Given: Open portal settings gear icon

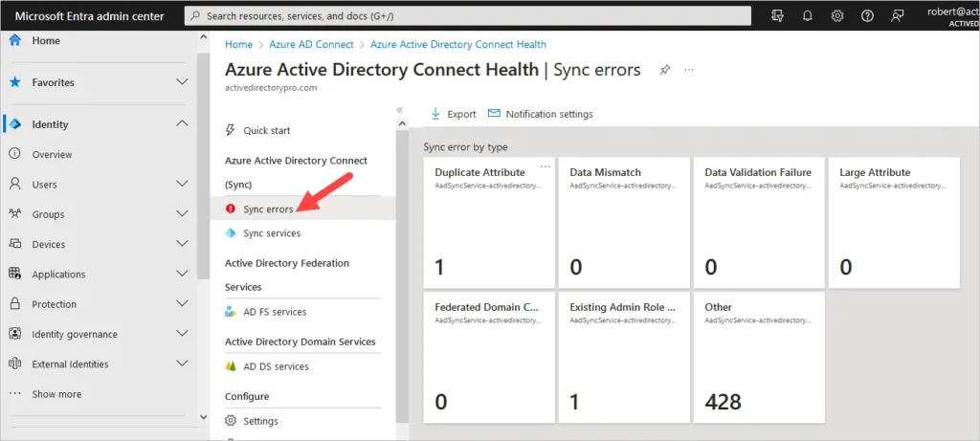Looking at the screenshot, I should [x=837, y=16].
